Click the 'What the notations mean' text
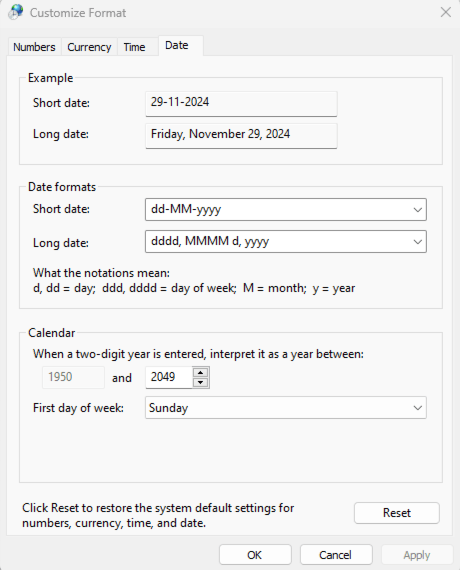460x570 pixels. [x=101, y=273]
